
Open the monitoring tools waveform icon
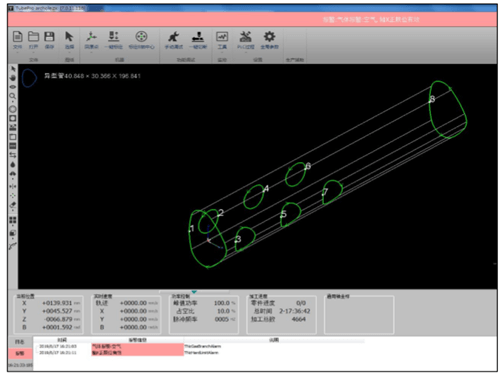point(222,37)
